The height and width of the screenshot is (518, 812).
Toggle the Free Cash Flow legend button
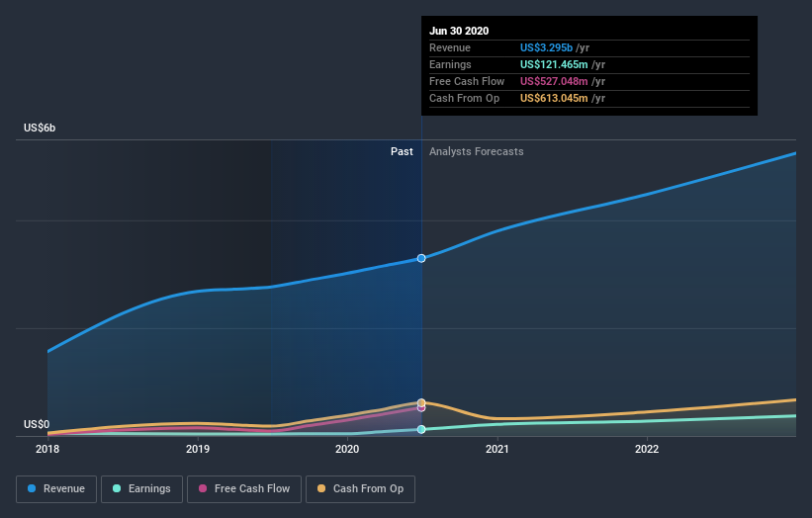coord(244,489)
